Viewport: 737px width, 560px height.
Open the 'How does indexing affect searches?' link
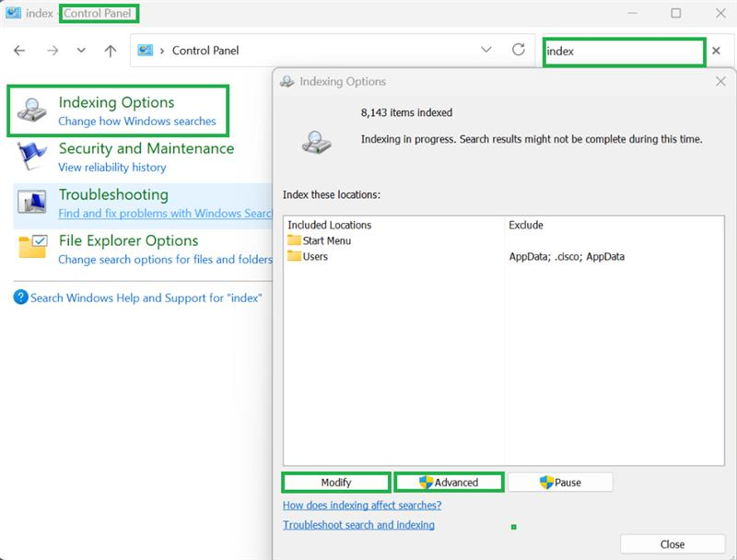click(x=363, y=505)
